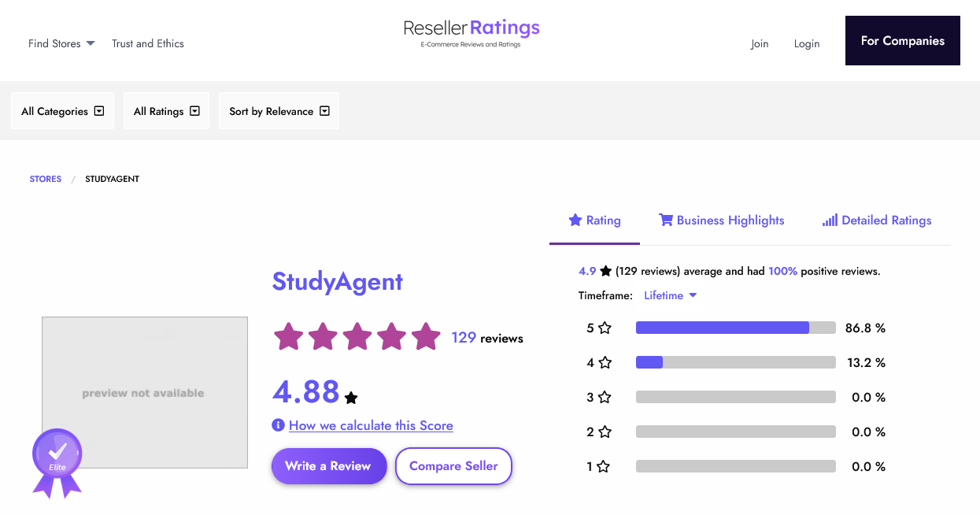
Task: Click the Elite badge ribbon icon
Action: point(57,457)
